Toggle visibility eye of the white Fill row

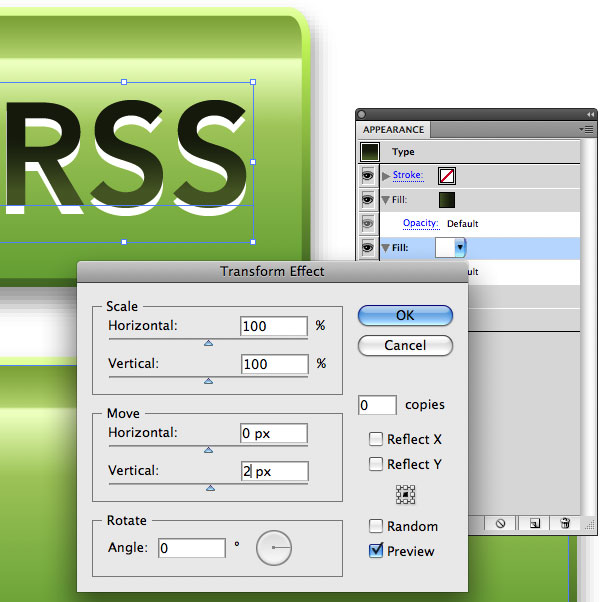[x=367, y=248]
